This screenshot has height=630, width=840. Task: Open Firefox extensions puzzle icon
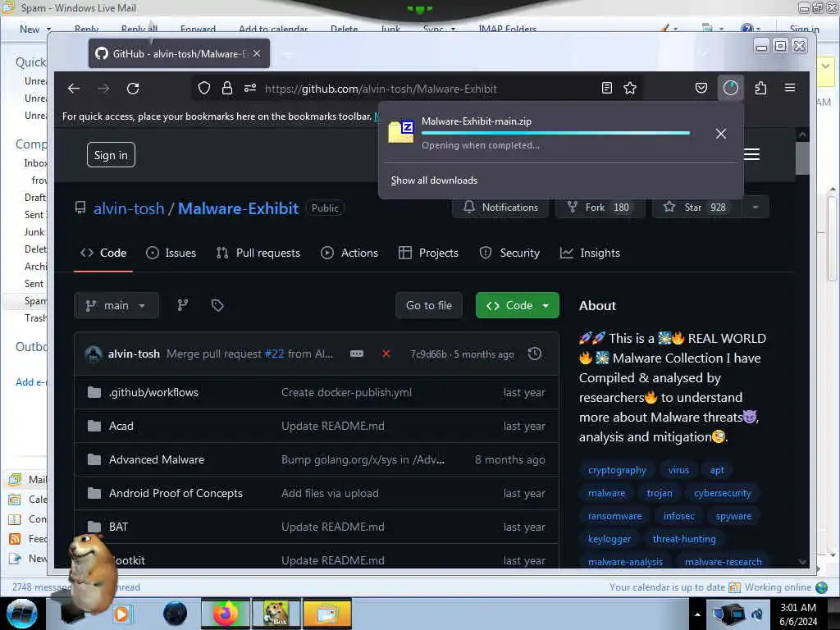pyautogui.click(x=760, y=88)
